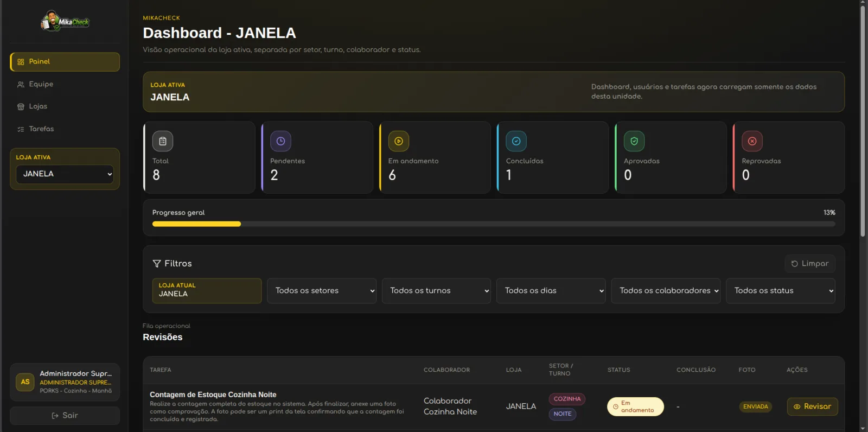868x432 pixels.
Task: Click the AS user avatar
Action: coord(25,382)
